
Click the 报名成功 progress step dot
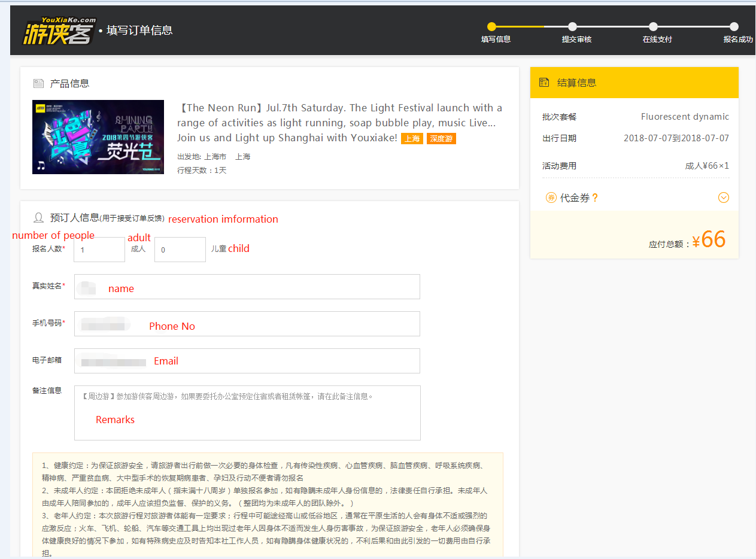[x=734, y=26]
